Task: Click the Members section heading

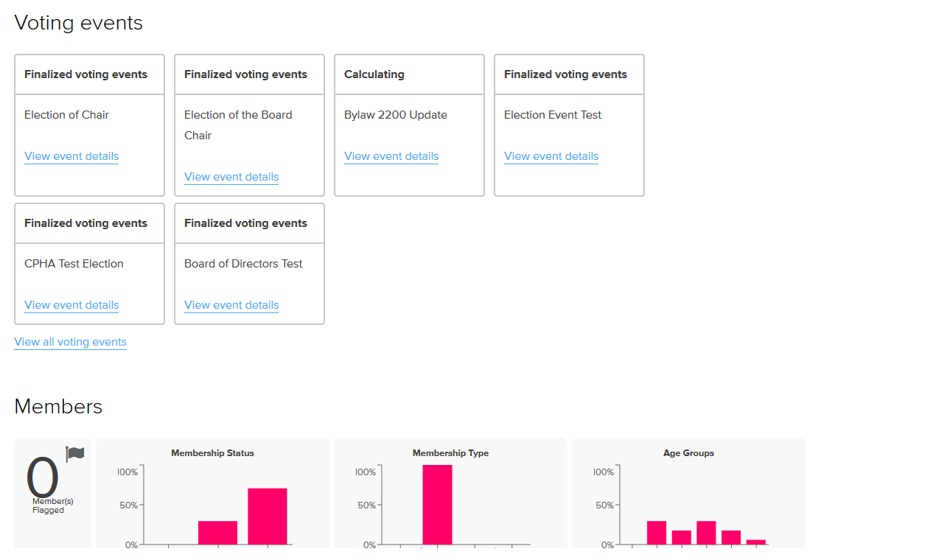Action: click(57, 406)
